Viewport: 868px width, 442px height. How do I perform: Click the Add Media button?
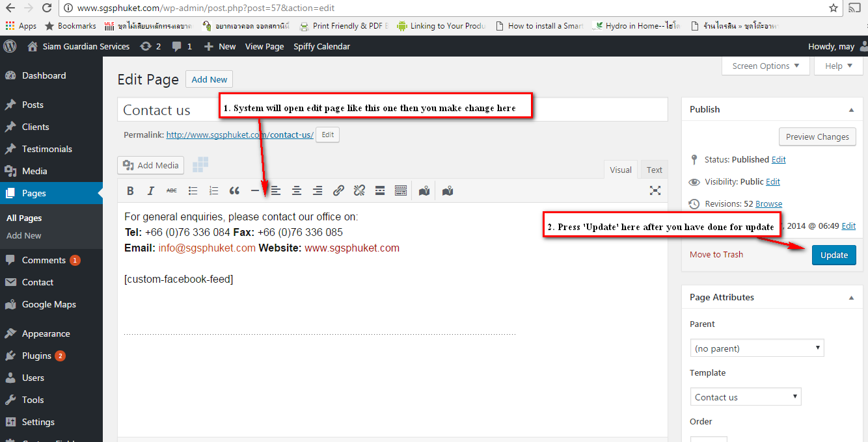150,165
